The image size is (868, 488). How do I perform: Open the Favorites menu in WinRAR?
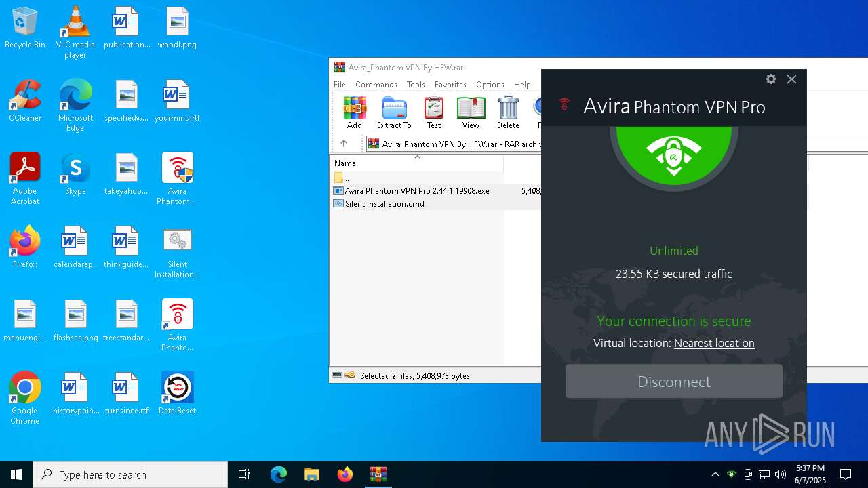tap(450, 85)
